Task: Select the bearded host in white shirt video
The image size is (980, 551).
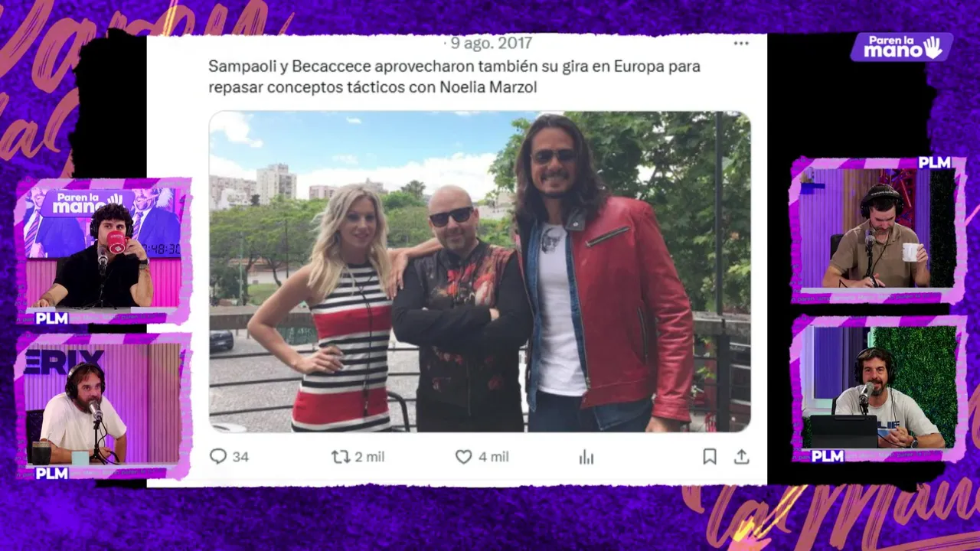Action: tap(103, 404)
